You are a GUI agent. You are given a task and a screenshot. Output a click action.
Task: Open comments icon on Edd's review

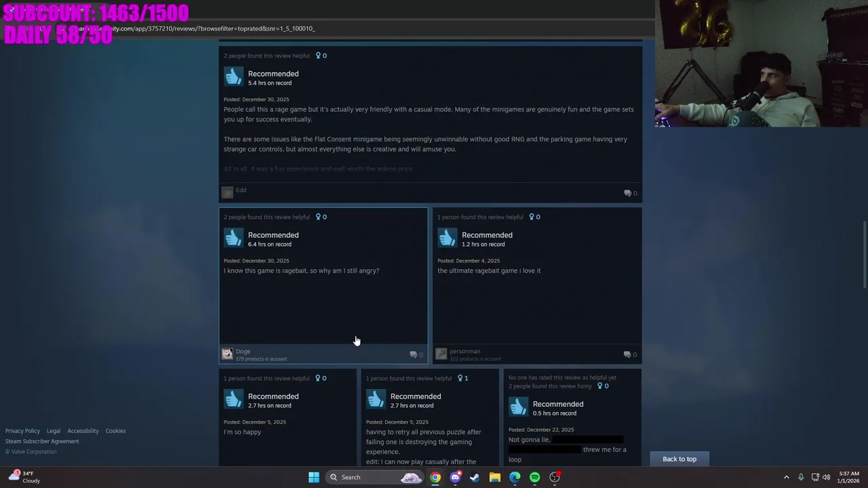(x=627, y=193)
